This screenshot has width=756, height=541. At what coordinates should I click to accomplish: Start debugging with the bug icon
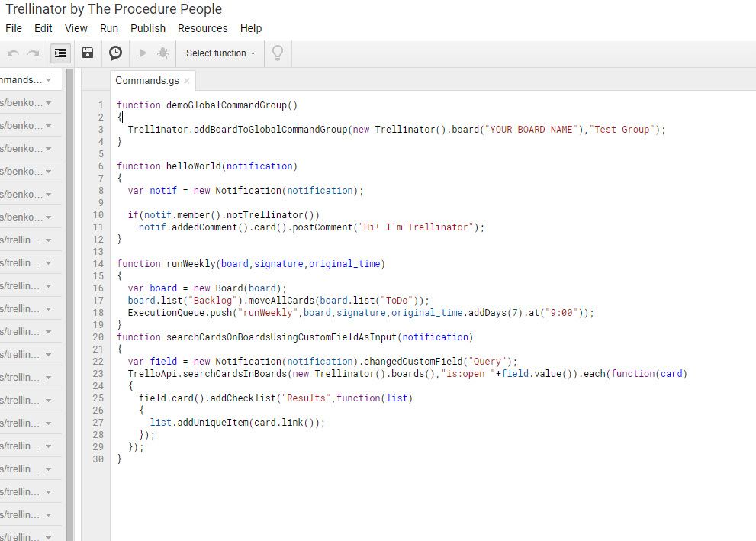click(163, 53)
